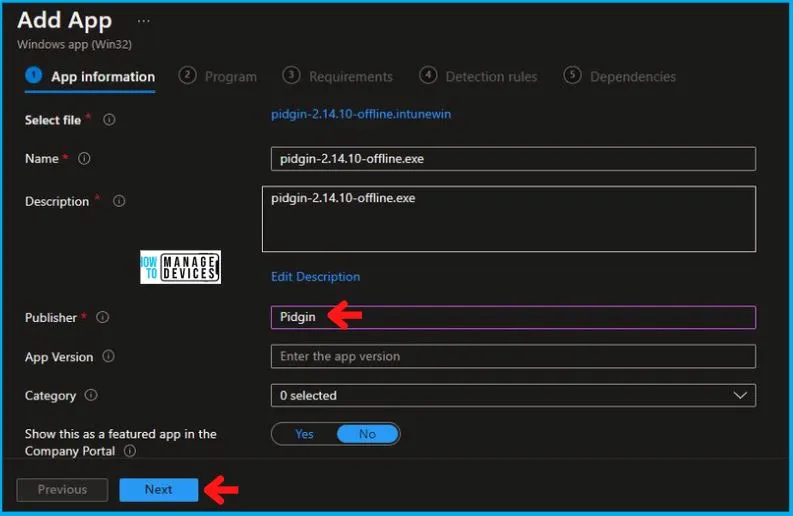The image size is (793, 516).
Task: Click info icon next to Publisher
Action: (102, 318)
